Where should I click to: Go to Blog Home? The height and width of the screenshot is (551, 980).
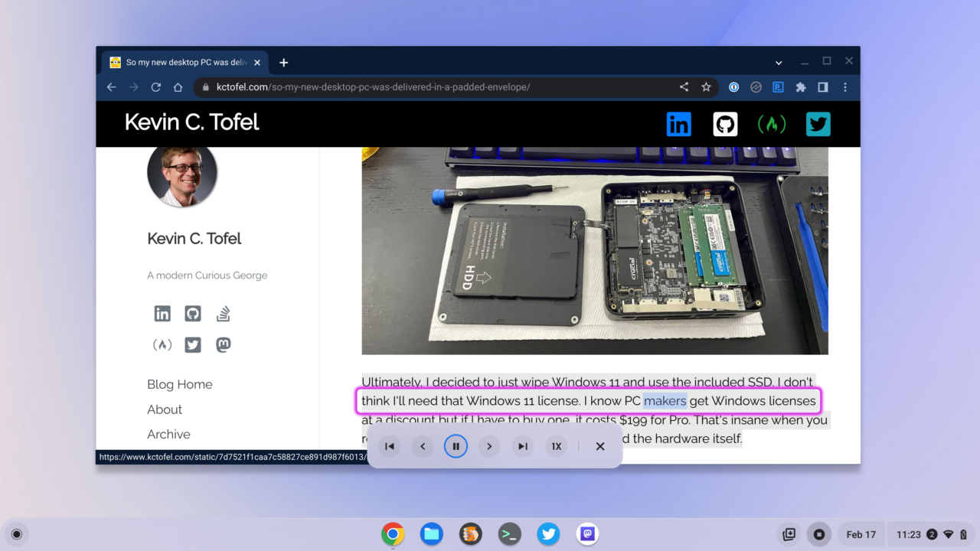tap(180, 384)
